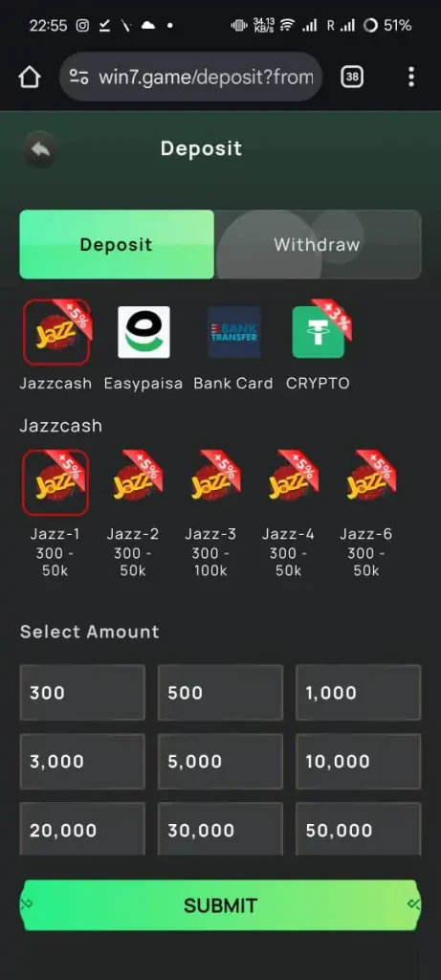Pick the Jazz-2 channel
This screenshot has height=980, width=441.
pyautogui.click(x=133, y=481)
